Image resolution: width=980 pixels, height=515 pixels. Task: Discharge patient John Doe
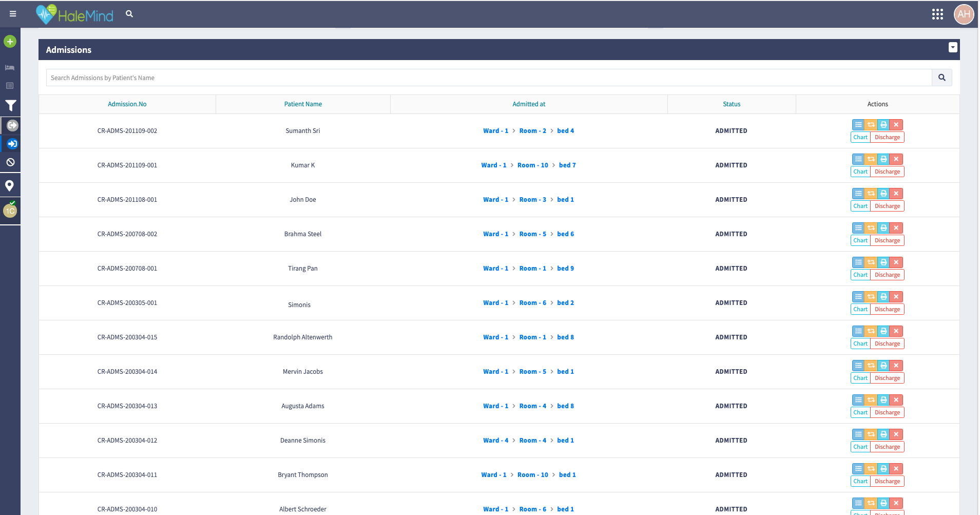pos(888,206)
